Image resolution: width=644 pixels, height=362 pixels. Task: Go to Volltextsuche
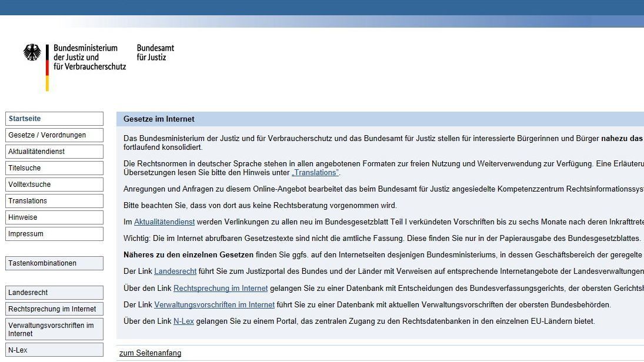click(54, 185)
